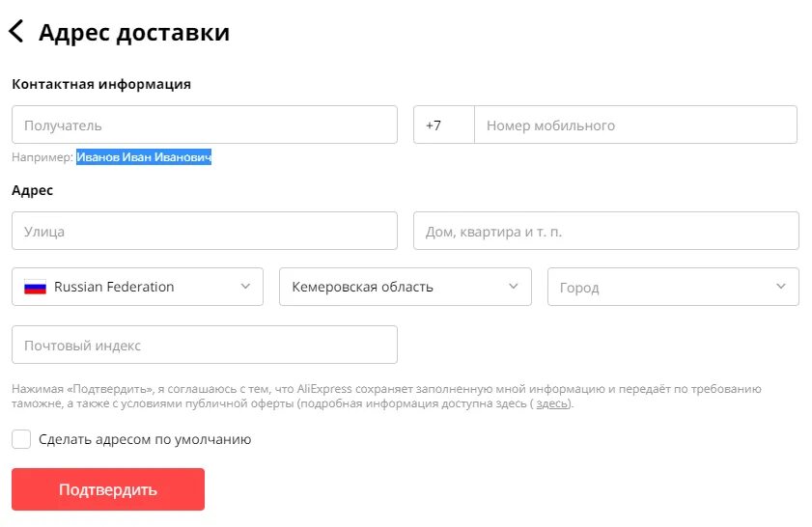The height and width of the screenshot is (527, 812).
Task: Go back using the left arrow icon
Action: [16, 31]
